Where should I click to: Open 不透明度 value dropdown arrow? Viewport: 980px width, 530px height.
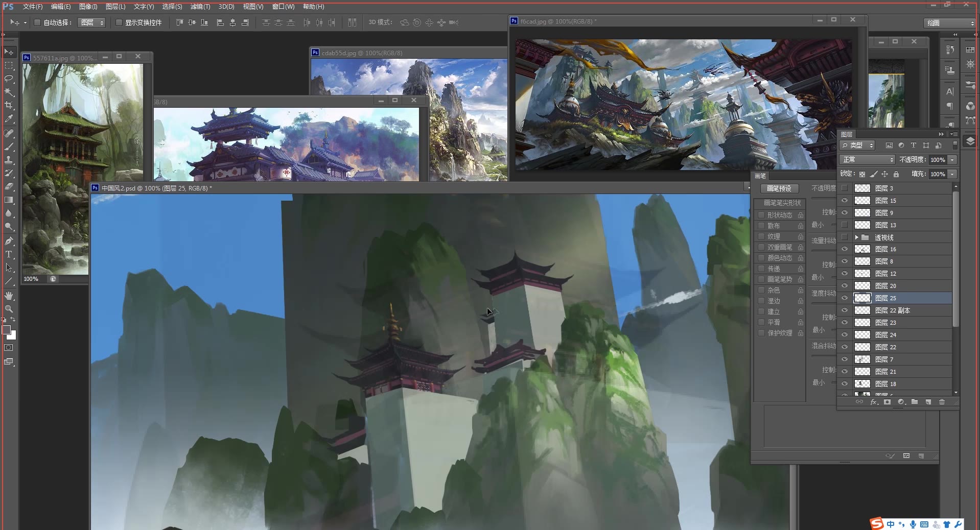952,160
